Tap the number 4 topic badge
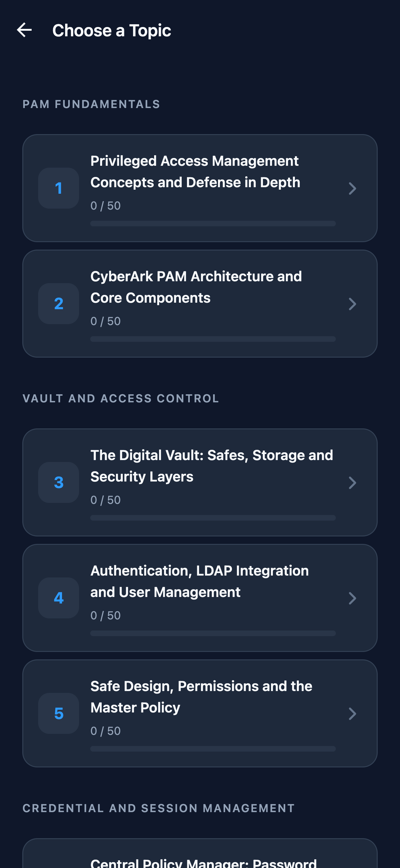400x868 pixels. pos(59,598)
